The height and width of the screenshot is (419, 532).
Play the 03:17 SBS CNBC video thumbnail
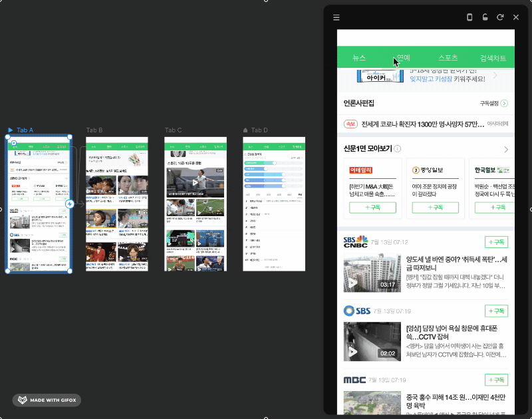[x=372, y=273]
